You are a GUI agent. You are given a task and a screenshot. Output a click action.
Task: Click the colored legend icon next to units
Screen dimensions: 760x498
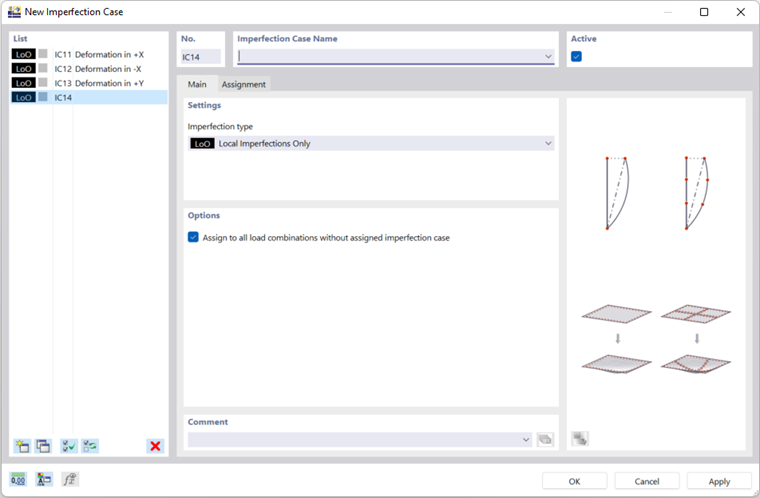click(44, 480)
